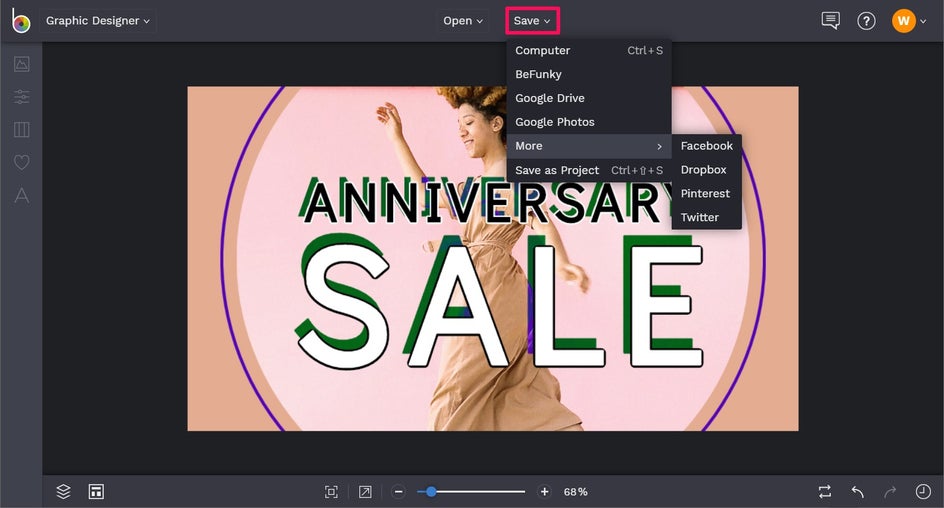
Task: Open the Customize sliders sidebar tool
Action: 22,96
